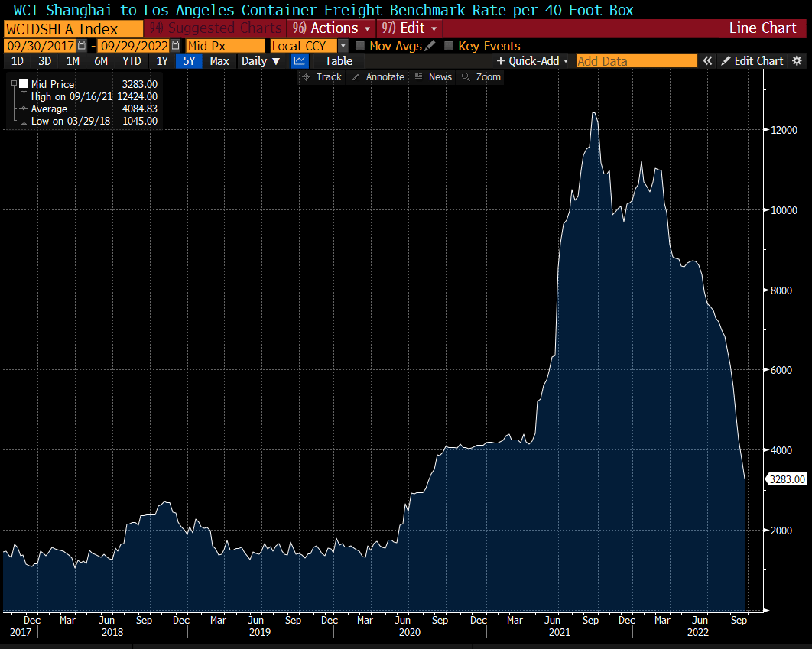Click inside the Add Data input field
This screenshot has width=812, height=649.
point(636,60)
